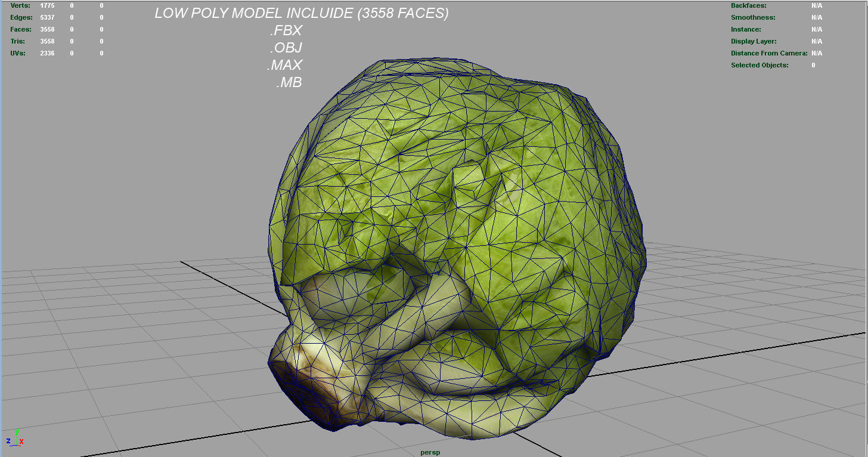The height and width of the screenshot is (457, 868).
Task: Click the 'Distance From Camera:' label
Action: 769,53
